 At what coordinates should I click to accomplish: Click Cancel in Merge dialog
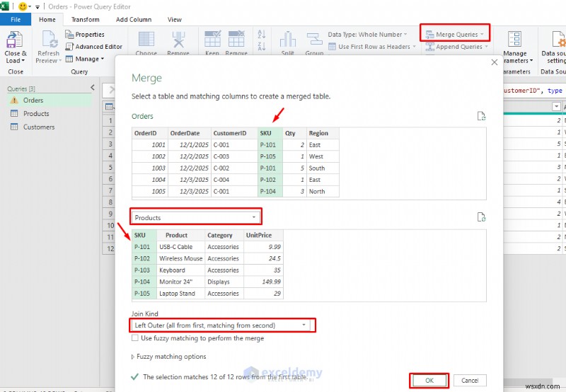point(470,381)
